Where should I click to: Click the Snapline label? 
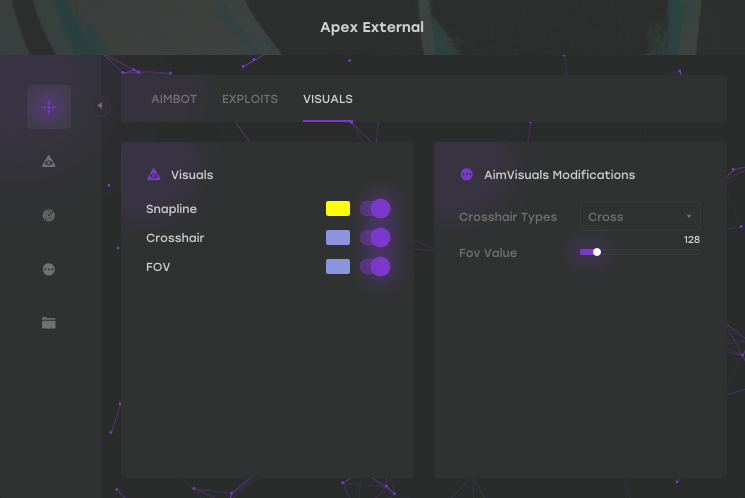coord(172,209)
